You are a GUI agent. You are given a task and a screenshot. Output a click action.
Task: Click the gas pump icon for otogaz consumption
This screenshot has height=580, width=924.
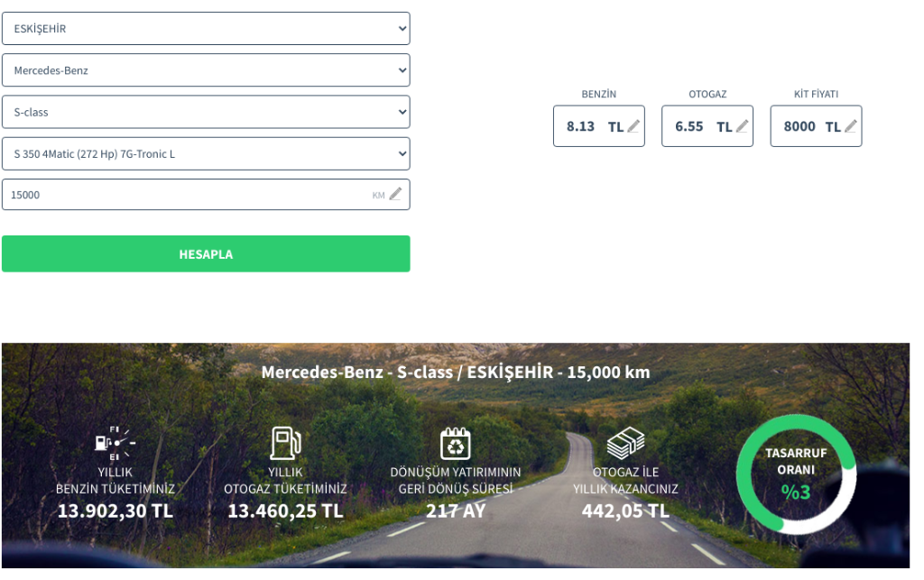[x=285, y=443]
